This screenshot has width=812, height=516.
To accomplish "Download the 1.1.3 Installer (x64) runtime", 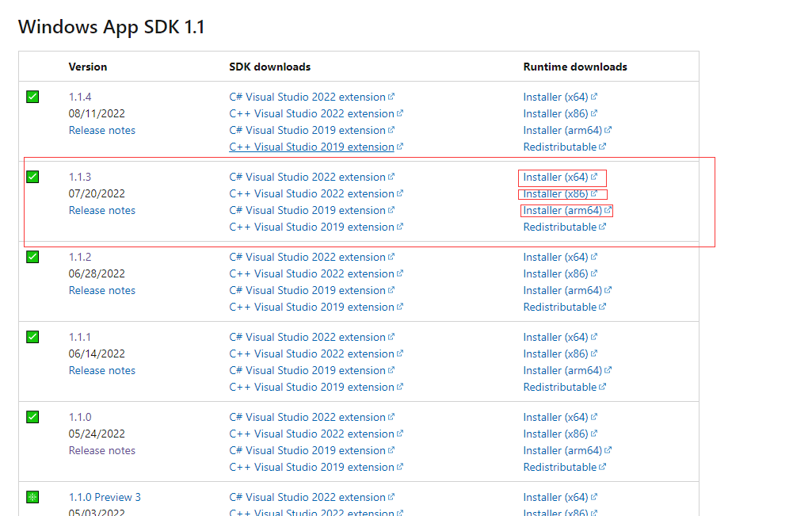I will pyautogui.click(x=560, y=177).
